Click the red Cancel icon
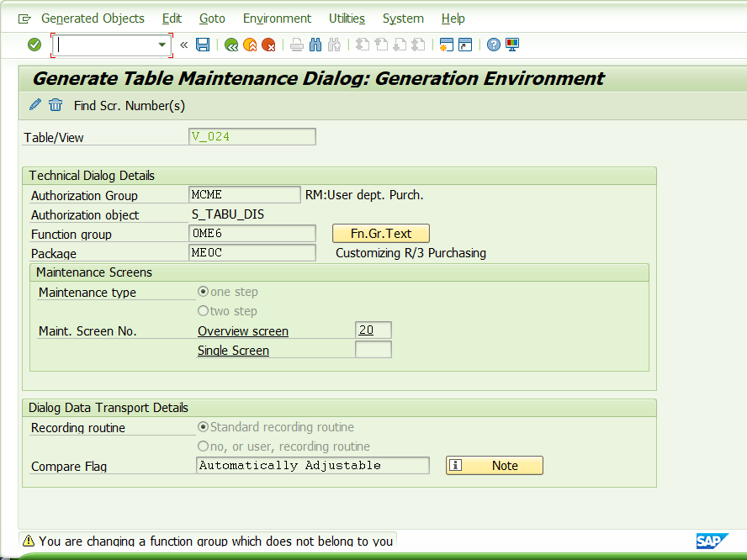This screenshot has width=747, height=560. [268, 45]
